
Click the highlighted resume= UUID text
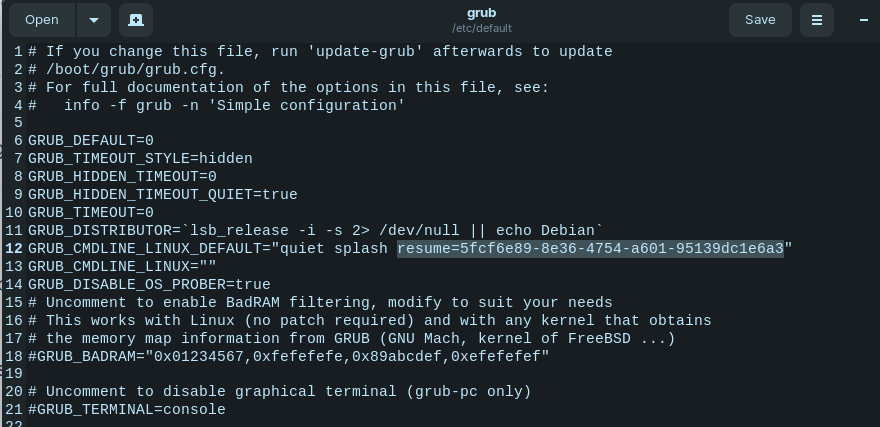coord(590,249)
